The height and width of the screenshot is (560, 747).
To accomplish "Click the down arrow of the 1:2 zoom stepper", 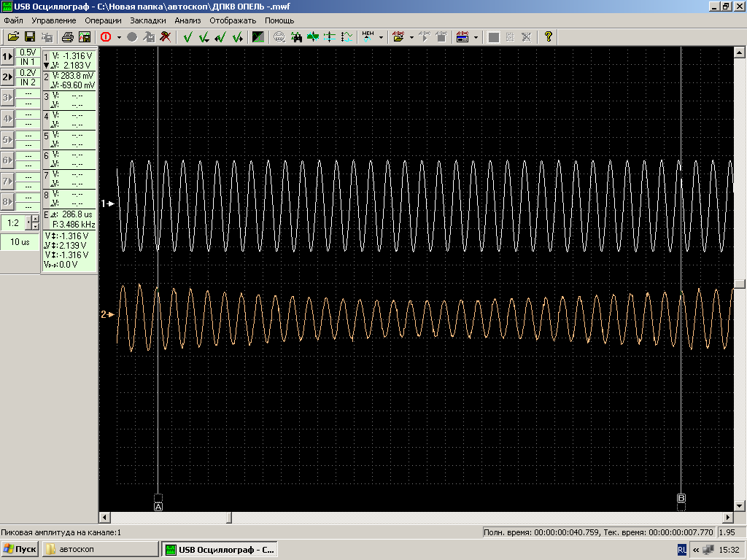I will (x=36, y=227).
